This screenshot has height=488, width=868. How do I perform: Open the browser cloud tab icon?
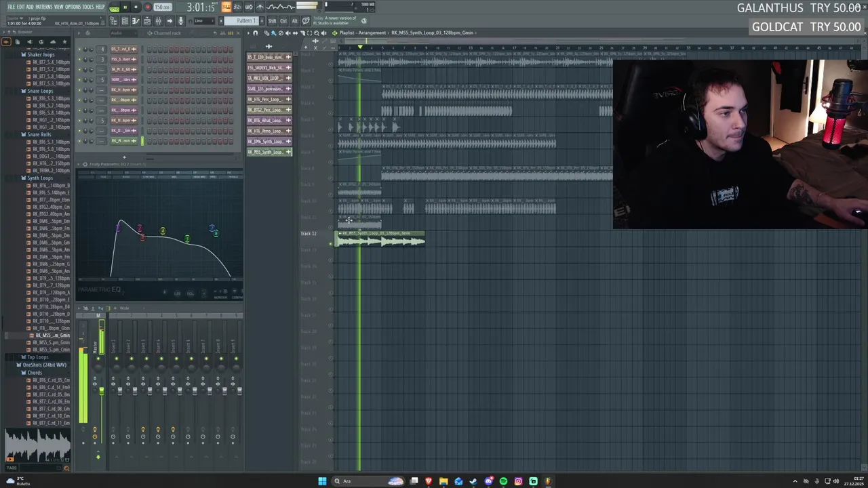coord(53,41)
